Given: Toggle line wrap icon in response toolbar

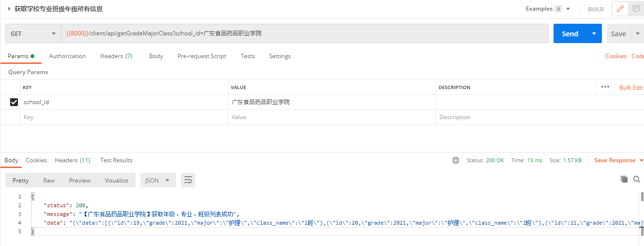Looking at the screenshot, I should [188, 180].
